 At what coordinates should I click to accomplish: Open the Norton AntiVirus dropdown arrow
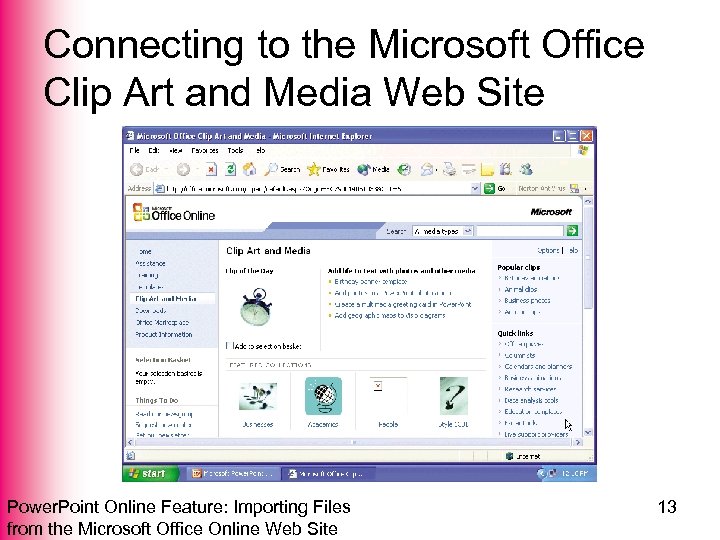click(x=585, y=188)
